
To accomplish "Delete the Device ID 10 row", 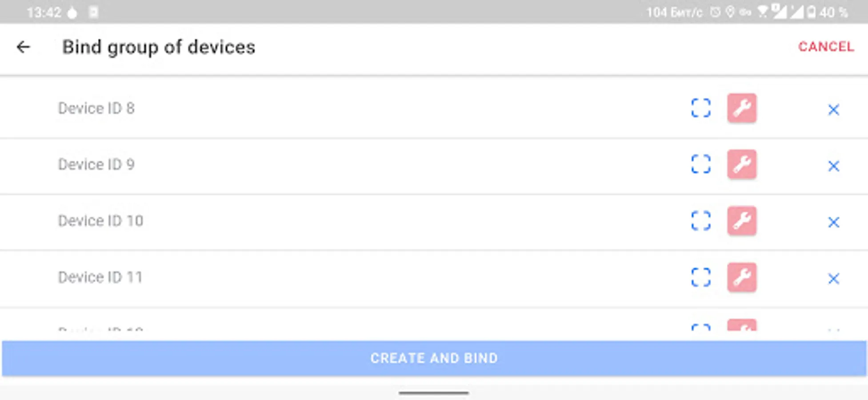I will (833, 222).
